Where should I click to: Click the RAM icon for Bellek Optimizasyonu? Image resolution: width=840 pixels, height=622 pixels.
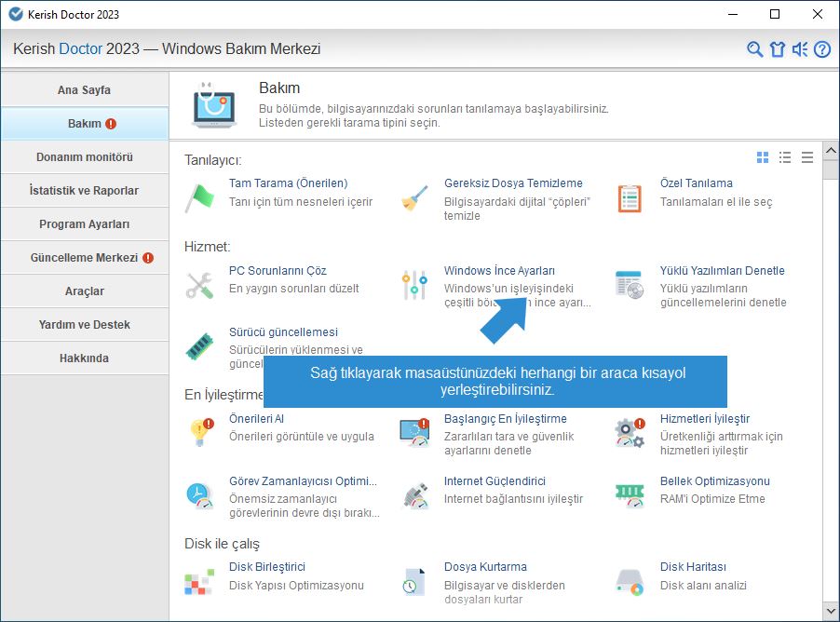[x=630, y=495]
